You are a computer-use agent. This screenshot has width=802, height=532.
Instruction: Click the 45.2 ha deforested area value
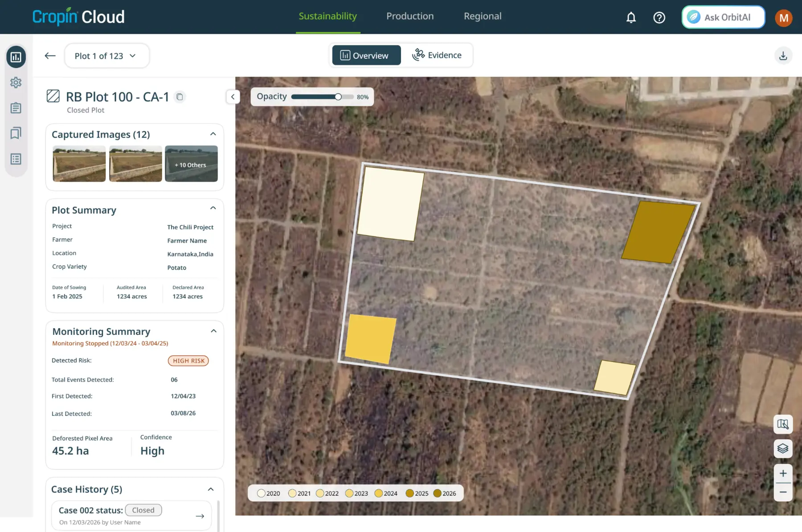point(70,451)
